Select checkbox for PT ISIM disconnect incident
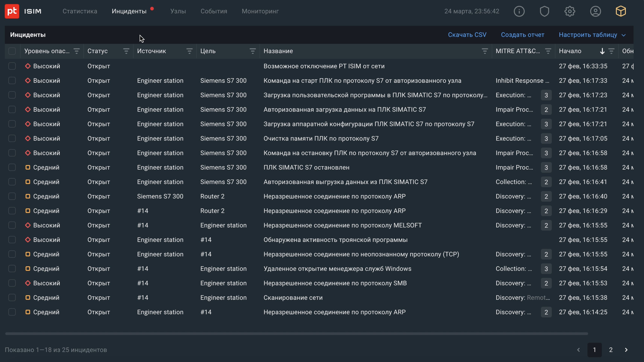Screen dimensions: 644x362 (x=12, y=66)
